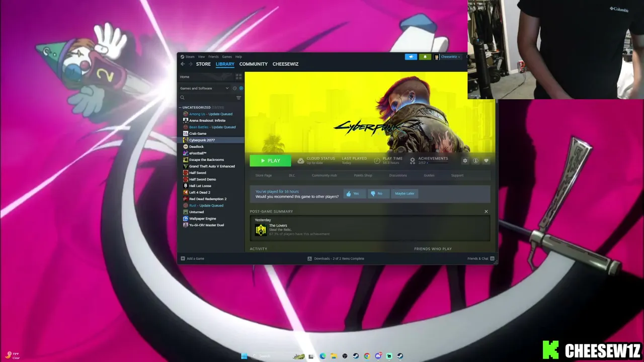This screenshot has width=644, height=362.
Task: Open the Games menu
Action: click(x=227, y=57)
